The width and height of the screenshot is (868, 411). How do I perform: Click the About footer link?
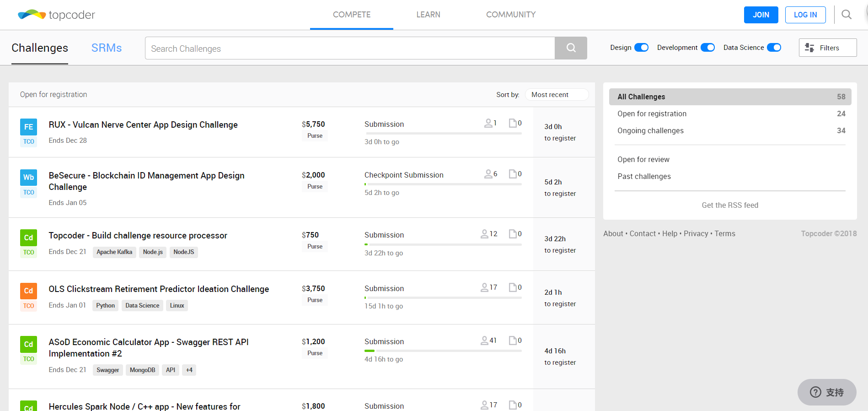coord(613,233)
